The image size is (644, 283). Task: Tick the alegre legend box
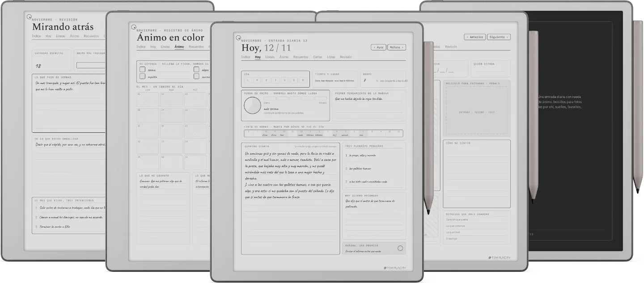pos(196,70)
